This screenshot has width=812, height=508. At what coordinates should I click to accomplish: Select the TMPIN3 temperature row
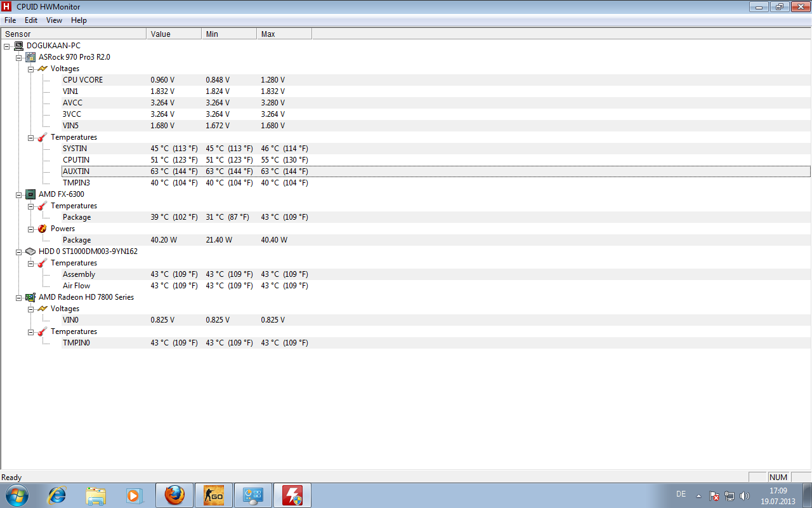pyautogui.click(x=436, y=183)
